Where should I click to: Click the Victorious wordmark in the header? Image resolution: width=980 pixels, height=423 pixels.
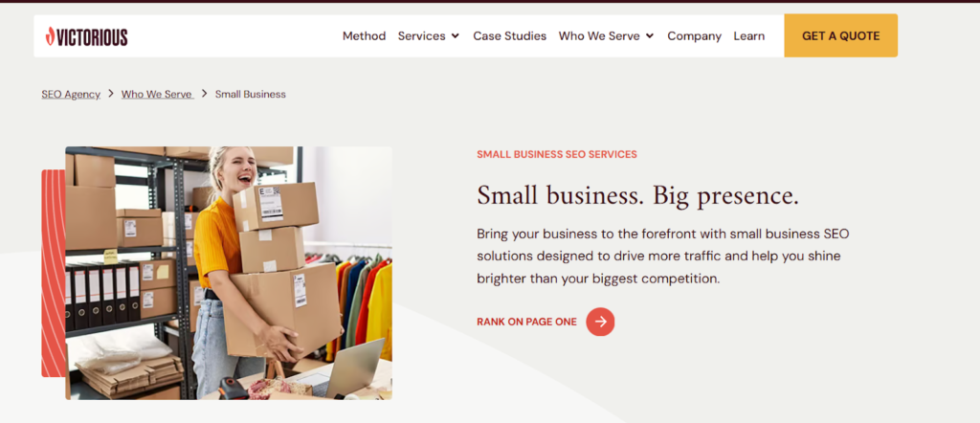coord(92,37)
